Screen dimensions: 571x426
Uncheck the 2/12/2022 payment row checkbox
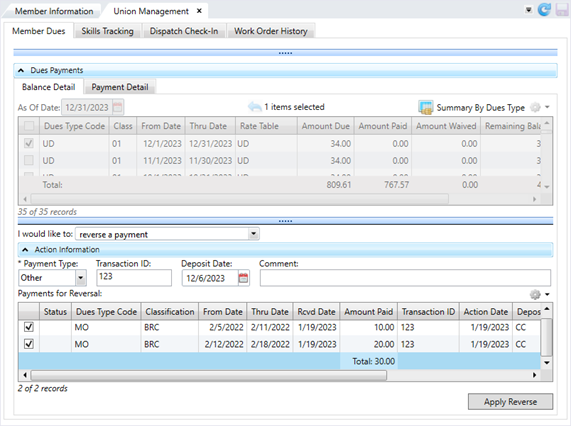29,344
